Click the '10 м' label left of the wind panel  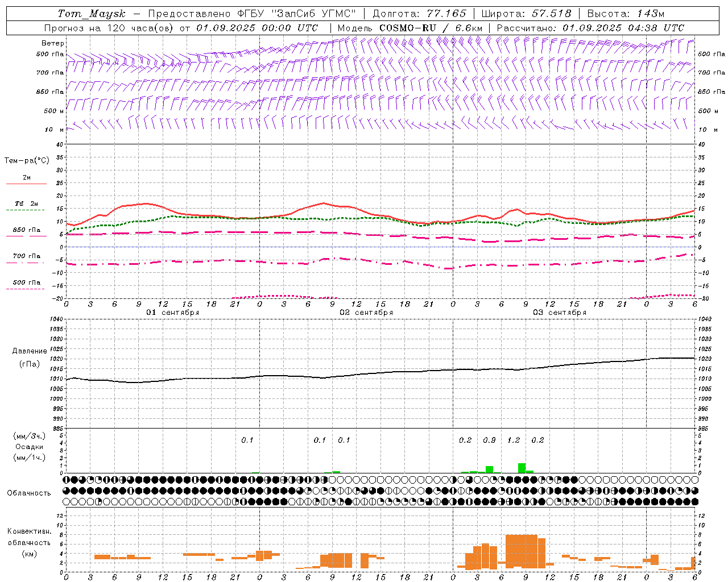point(54,130)
